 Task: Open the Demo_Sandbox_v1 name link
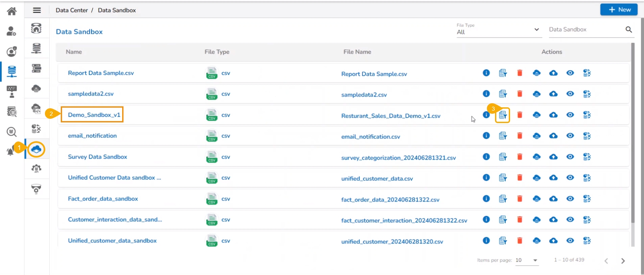tap(94, 115)
